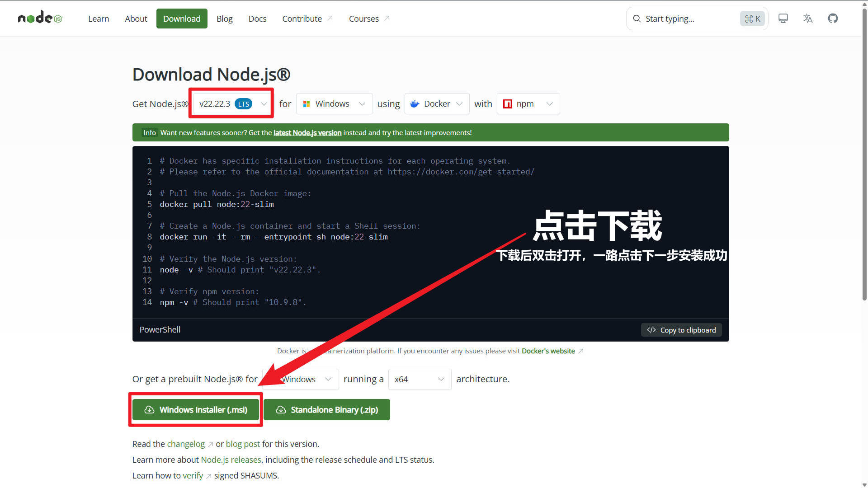Image resolution: width=868 pixels, height=488 pixels.
Task: Open the npm package manager dropdown
Action: (x=528, y=104)
